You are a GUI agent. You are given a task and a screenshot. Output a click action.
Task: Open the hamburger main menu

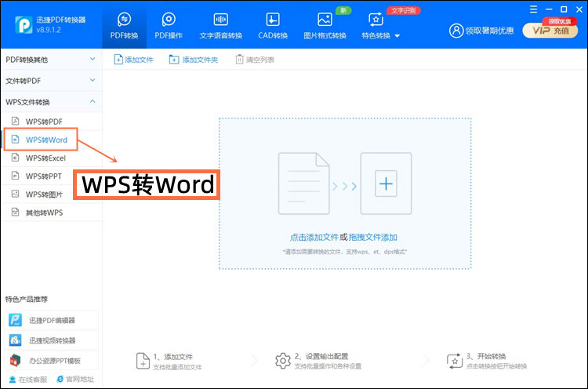533,9
